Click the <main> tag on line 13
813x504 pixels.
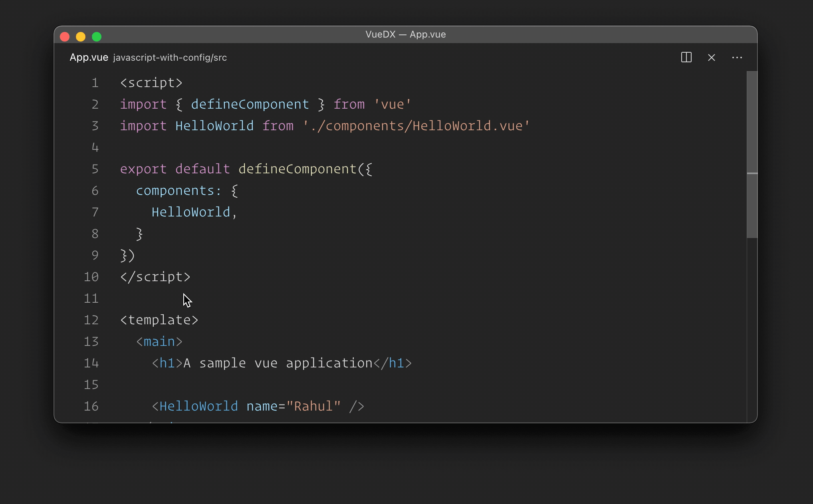(x=159, y=341)
